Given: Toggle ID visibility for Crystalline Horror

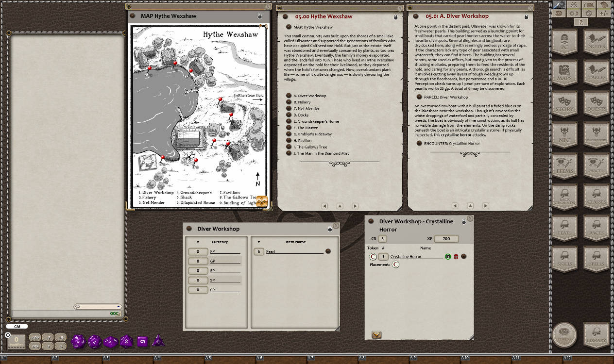Looking at the screenshot, I should tap(447, 257).
